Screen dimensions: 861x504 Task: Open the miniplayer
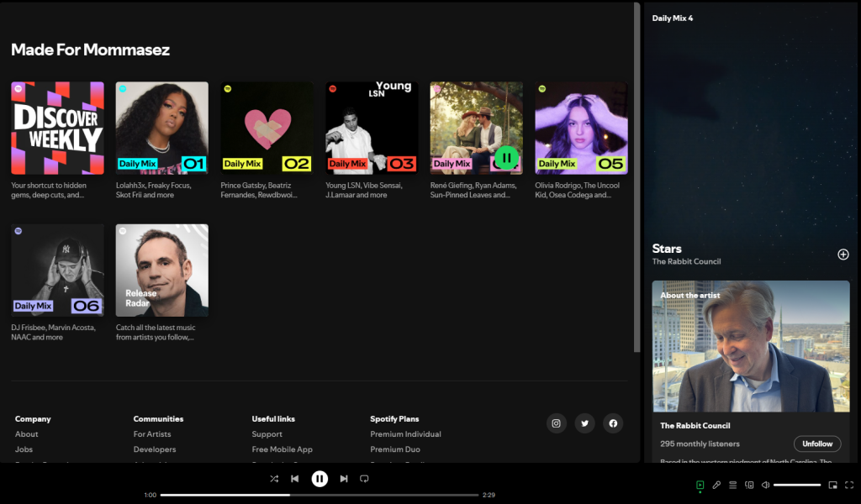(833, 485)
